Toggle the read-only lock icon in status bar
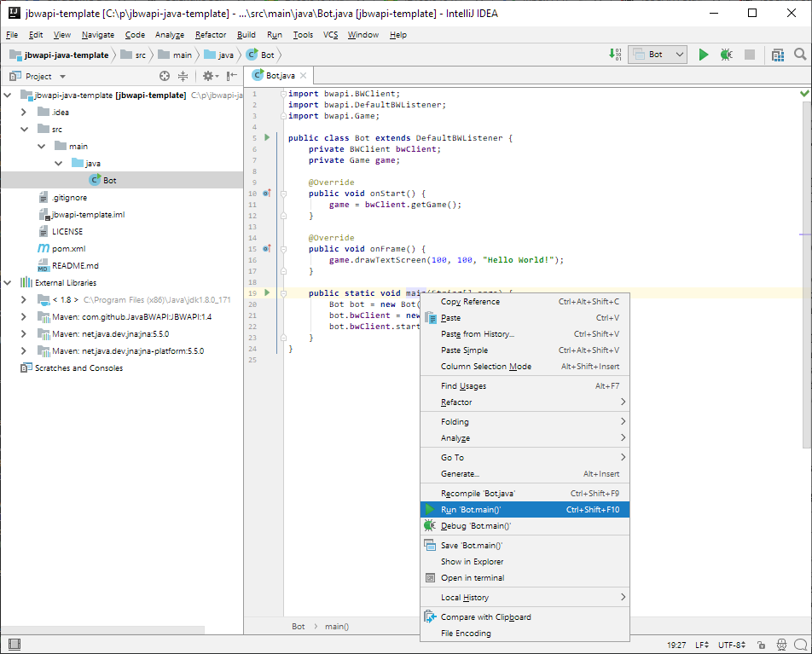Screen dimensions: 812x654 (x=760, y=645)
